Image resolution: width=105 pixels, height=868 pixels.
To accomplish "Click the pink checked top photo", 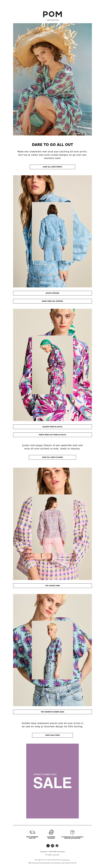I will (x=52, y=524).
